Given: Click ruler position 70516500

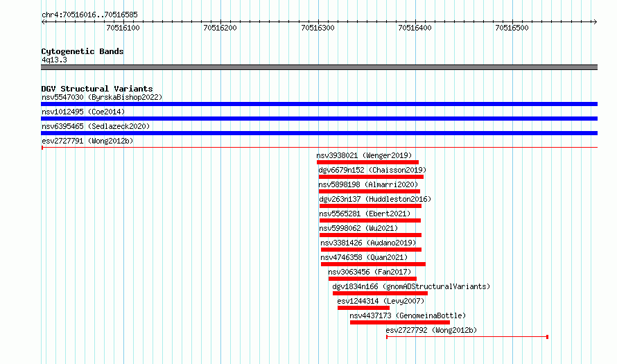Looking at the screenshot, I should tap(512, 28).
